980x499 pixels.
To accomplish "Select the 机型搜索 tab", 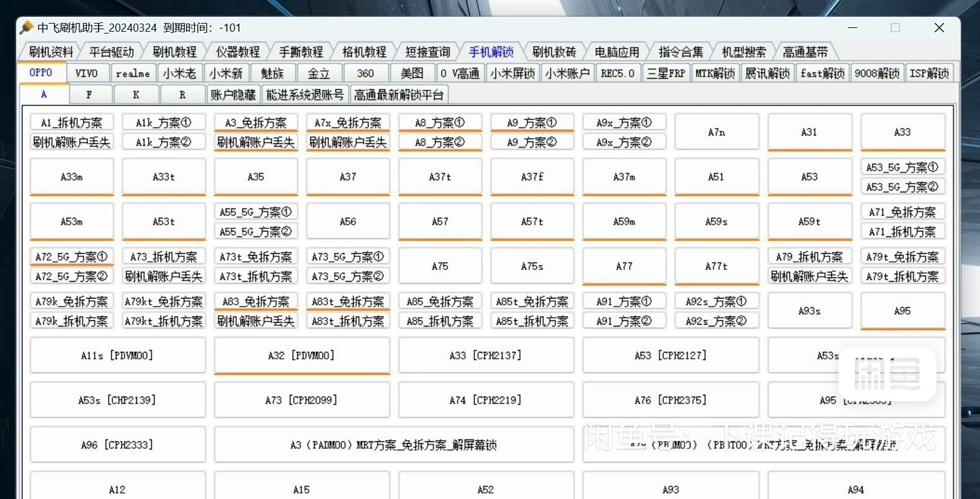I will (744, 52).
